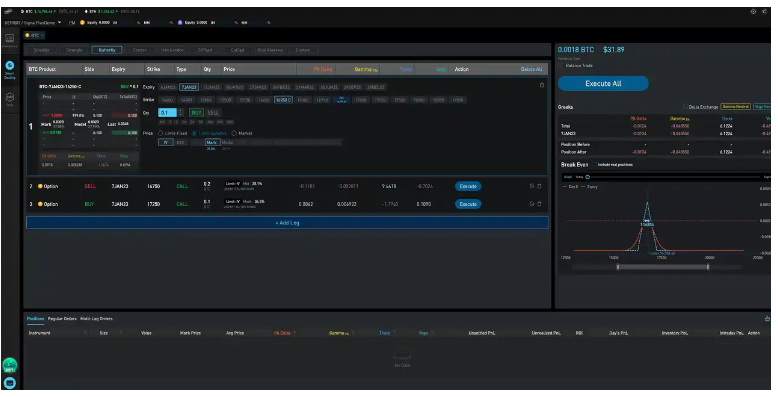
Task: Click the Delete All link
Action: click(531, 69)
